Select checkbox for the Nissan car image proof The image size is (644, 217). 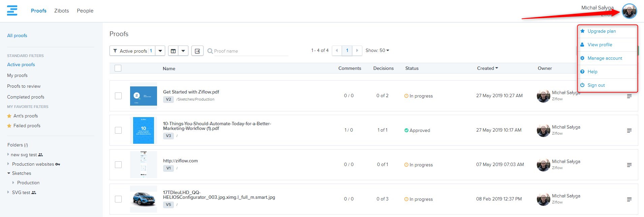pyautogui.click(x=118, y=199)
